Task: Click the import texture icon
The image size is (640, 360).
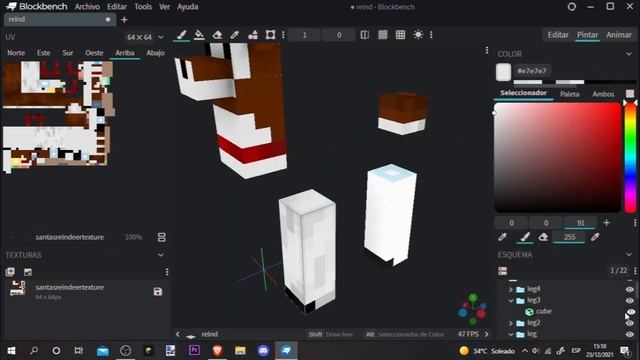Action: coord(10,272)
